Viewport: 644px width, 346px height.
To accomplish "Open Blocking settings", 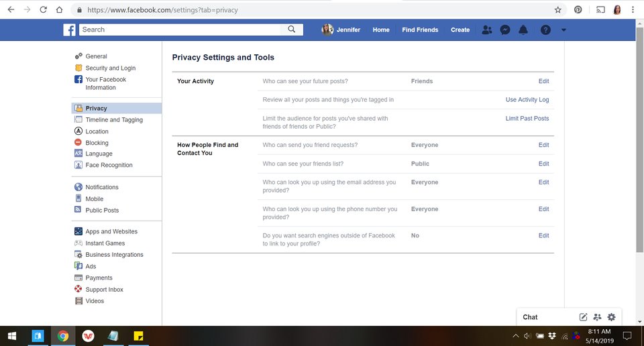I will [x=97, y=143].
